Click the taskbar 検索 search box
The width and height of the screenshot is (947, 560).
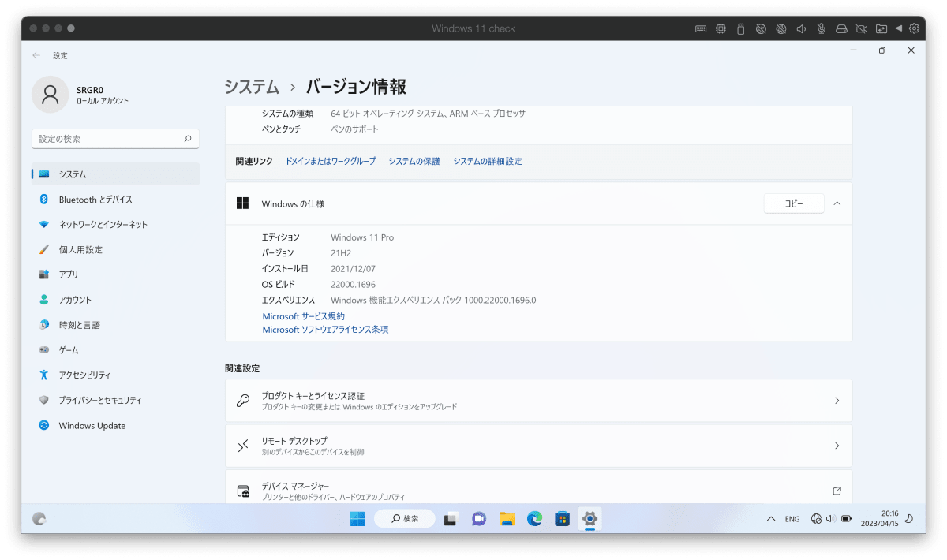point(405,519)
